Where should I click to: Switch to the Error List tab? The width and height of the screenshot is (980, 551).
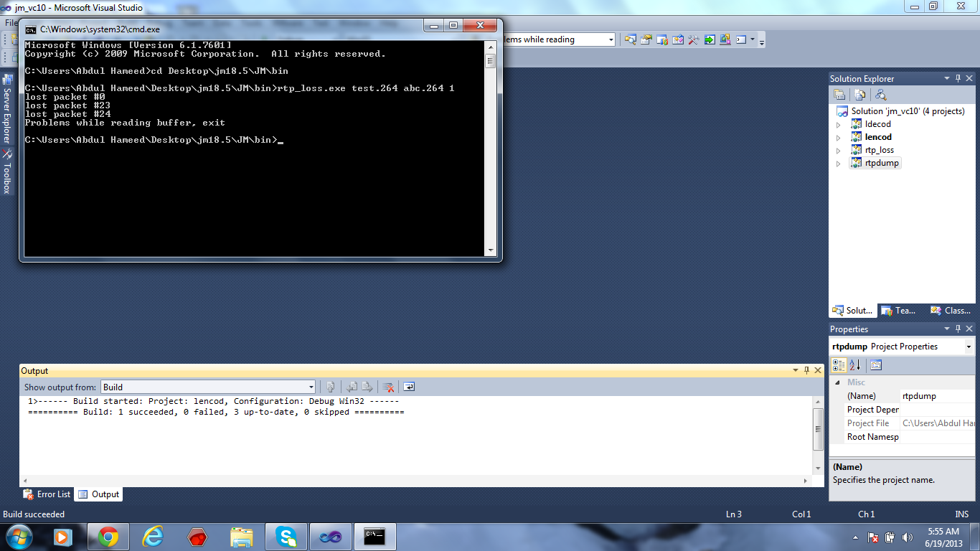(47, 494)
